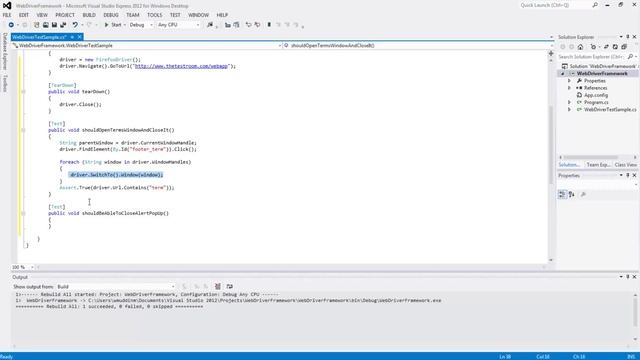Screen dimensions: 640x360
Task: Switch to the Solution Explorer bottom tab
Action: (569, 165)
